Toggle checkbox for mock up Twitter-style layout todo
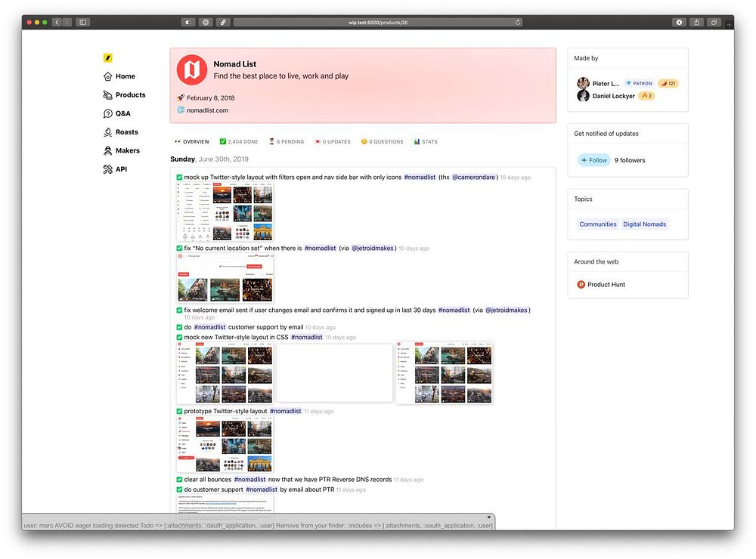 pos(179,178)
